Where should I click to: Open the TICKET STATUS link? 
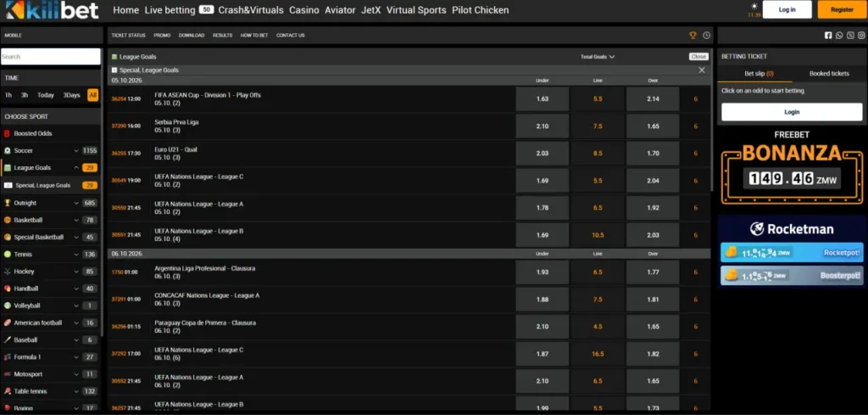[129, 35]
